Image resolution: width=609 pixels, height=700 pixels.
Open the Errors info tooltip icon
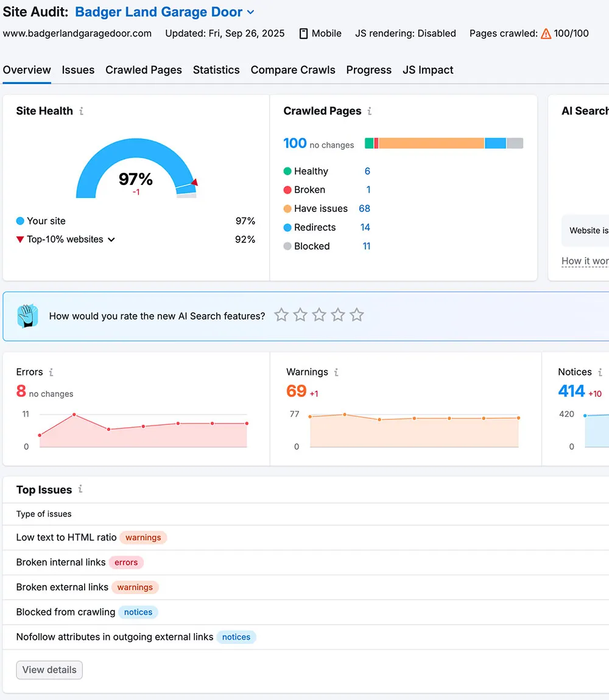pos(52,372)
